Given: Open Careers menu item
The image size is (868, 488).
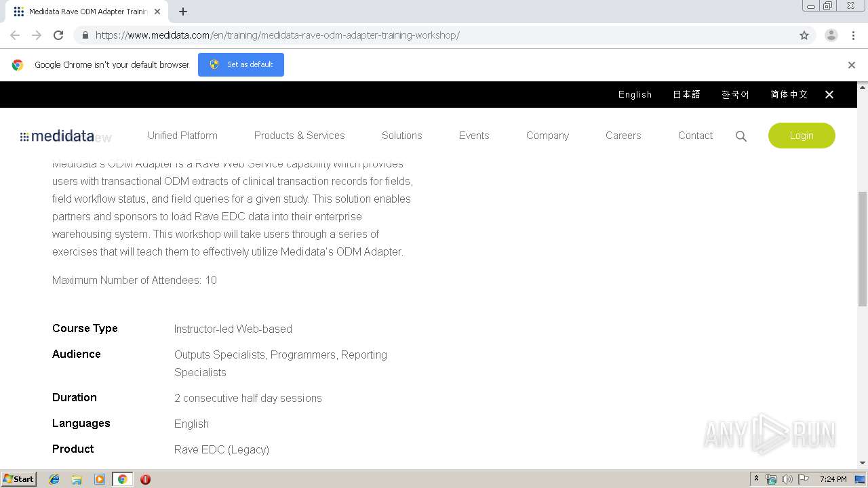Looking at the screenshot, I should tap(623, 136).
